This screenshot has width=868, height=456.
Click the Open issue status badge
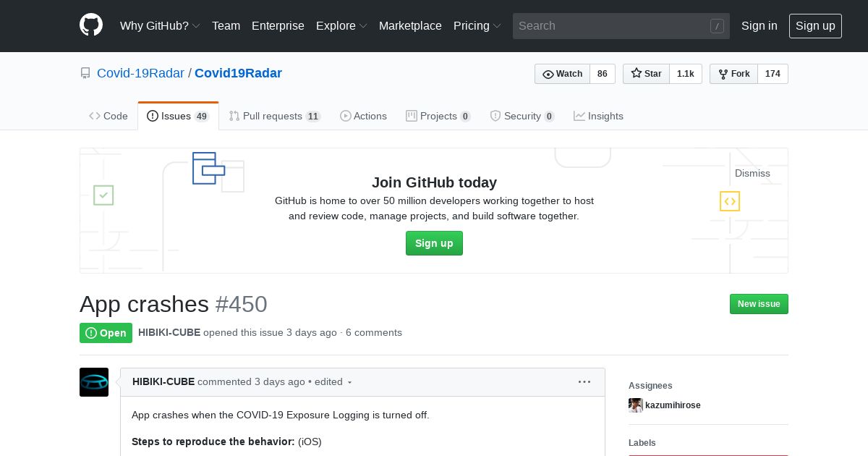tap(106, 333)
